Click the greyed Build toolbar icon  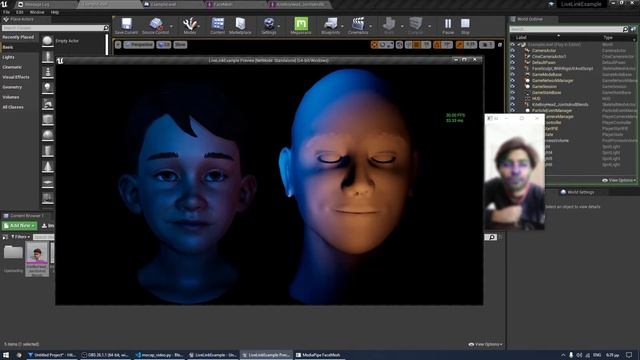click(389, 26)
